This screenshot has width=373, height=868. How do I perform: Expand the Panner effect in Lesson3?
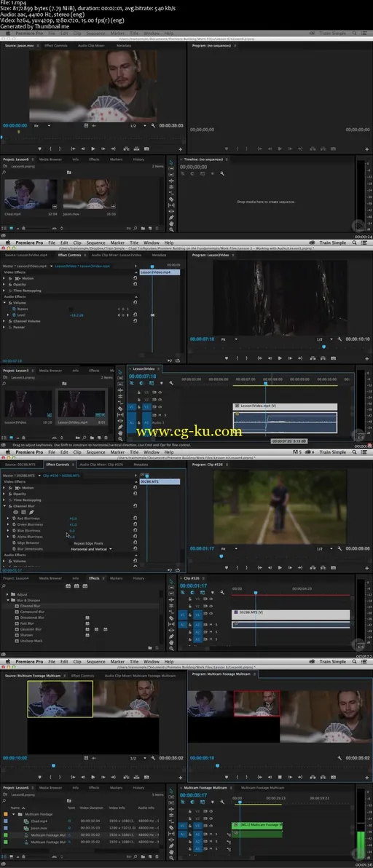pyautogui.click(x=4, y=327)
